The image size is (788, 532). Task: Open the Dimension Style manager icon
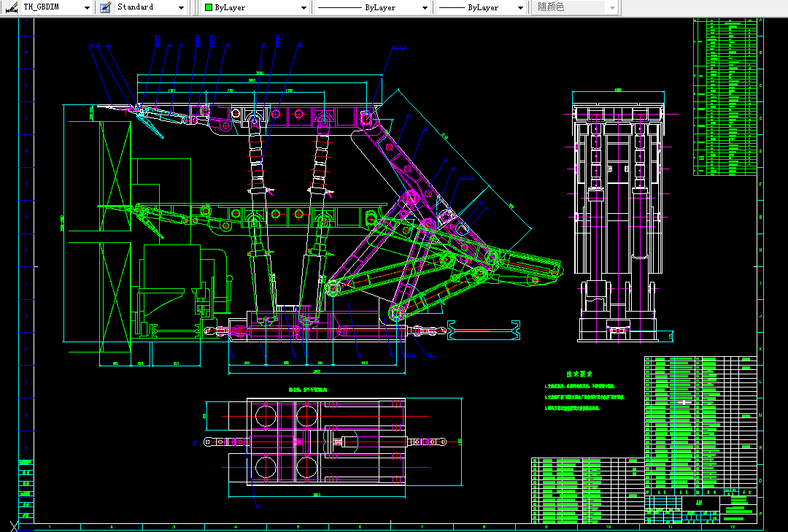pos(12,7)
